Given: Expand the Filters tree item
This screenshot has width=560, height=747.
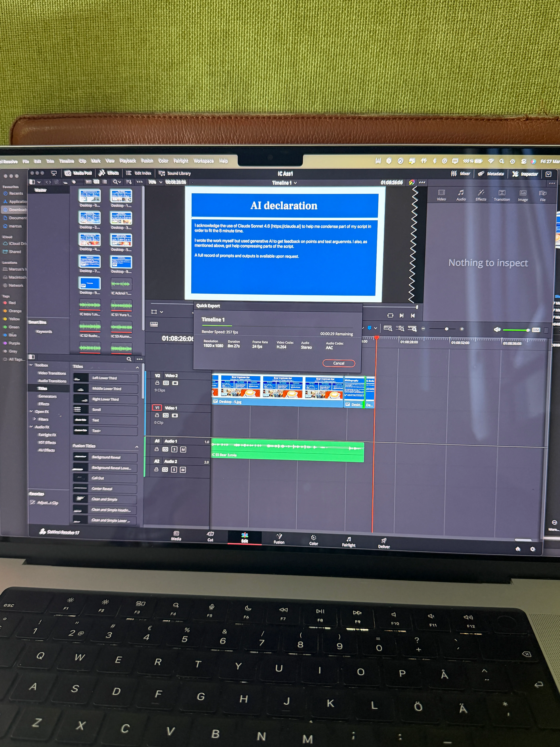Looking at the screenshot, I should point(34,419).
